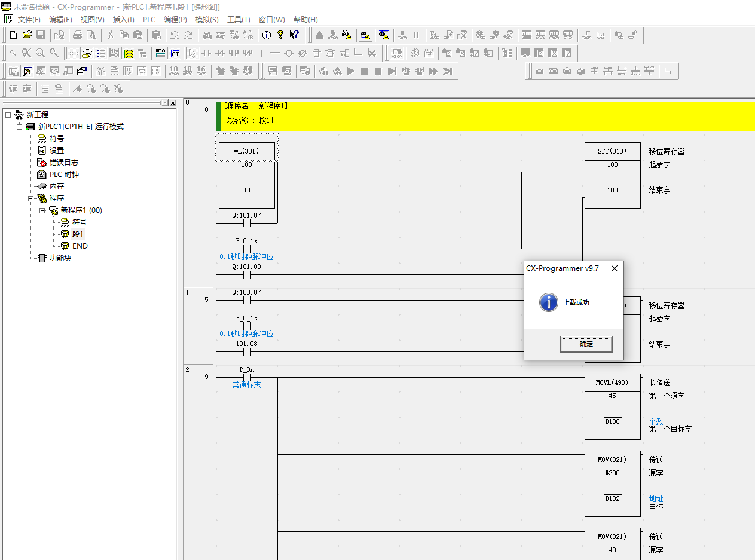Collapse the 新工程 root tree node
This screenshot has width=755, height=560.
8,115
